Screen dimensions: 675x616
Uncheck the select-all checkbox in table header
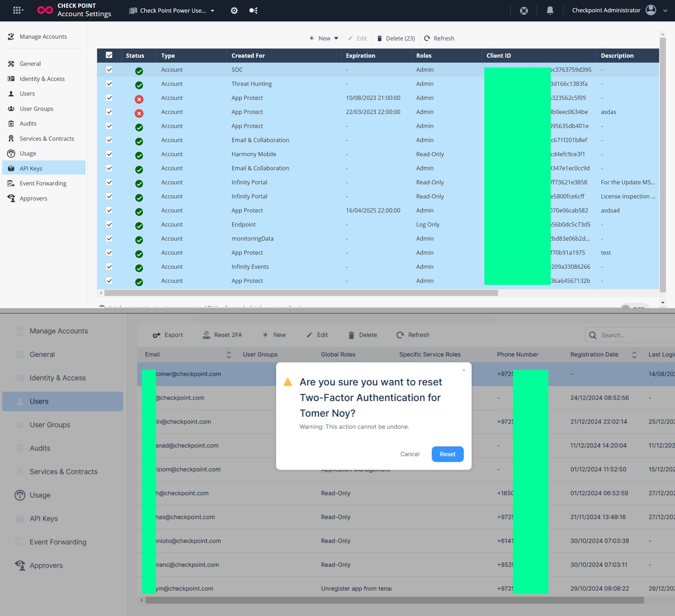(109, 55)
